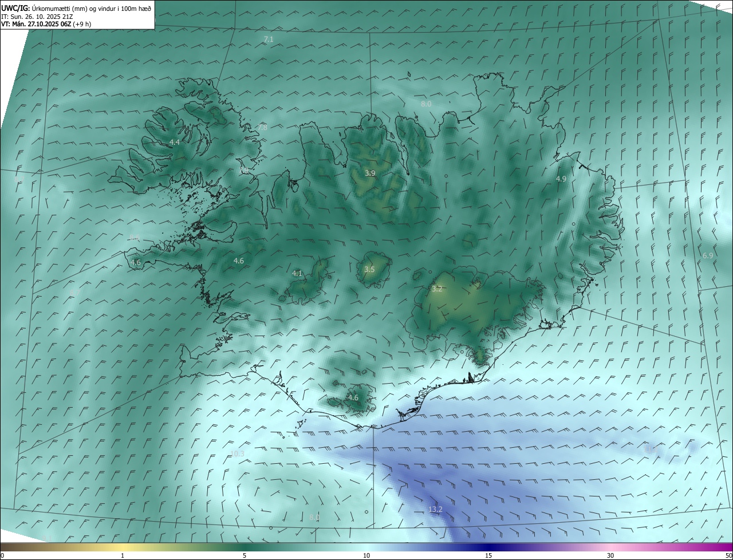This screenshot has height=560, width=733.
Task: Click the '30' tick on the color scale
Action: click(x=610, y=555)
